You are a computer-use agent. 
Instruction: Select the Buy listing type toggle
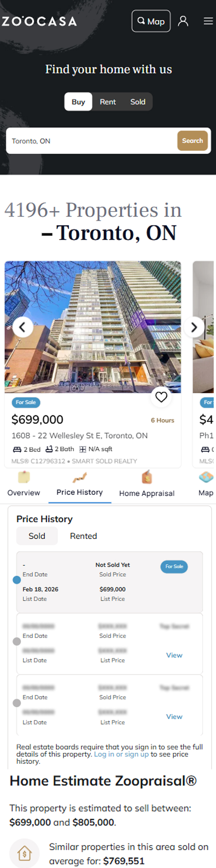(78, 102)
